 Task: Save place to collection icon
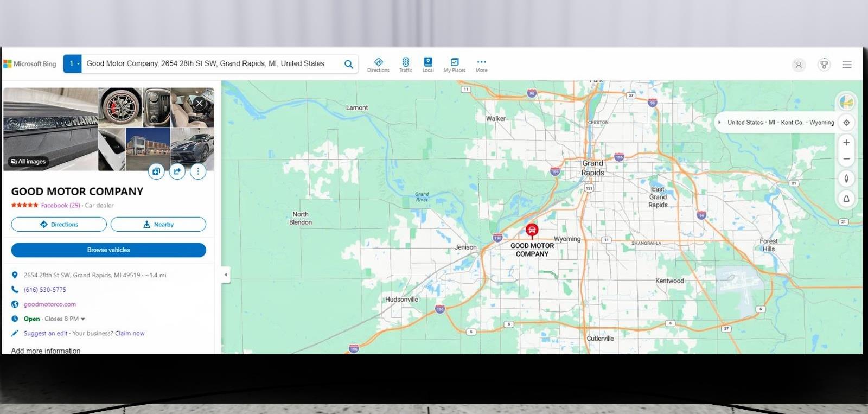(x=156, y=171)
